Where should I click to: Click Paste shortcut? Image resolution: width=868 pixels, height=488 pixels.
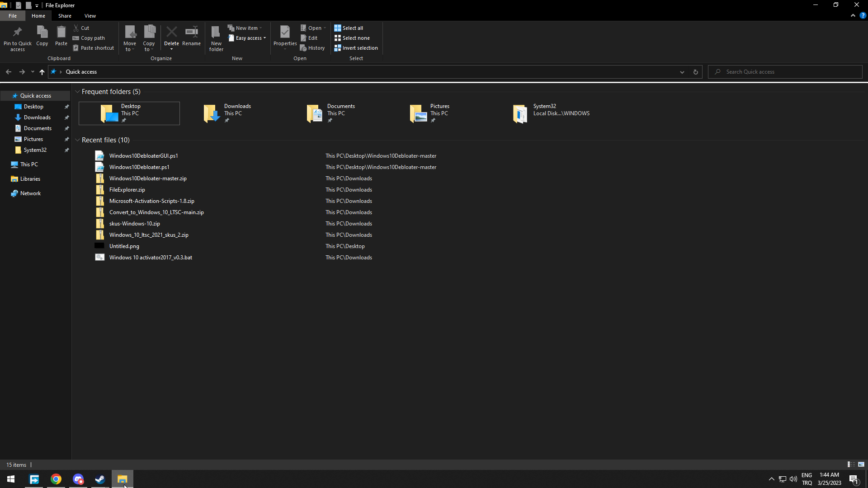94,48
